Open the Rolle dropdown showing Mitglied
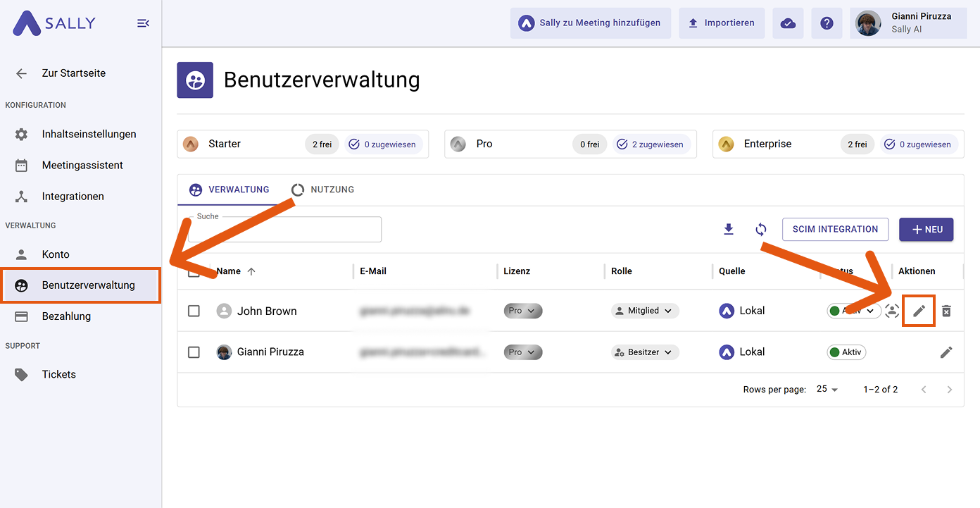 [x=644, y=310]
